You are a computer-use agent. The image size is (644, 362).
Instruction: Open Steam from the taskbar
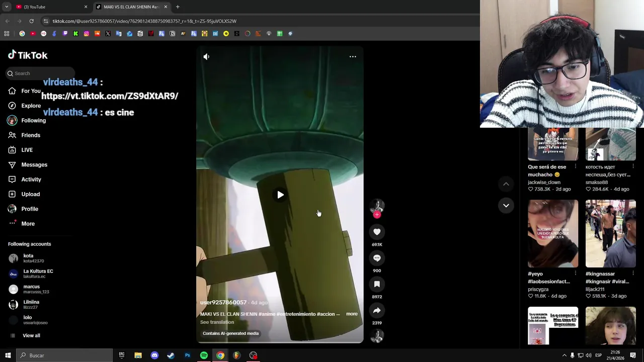click(171, 355)
